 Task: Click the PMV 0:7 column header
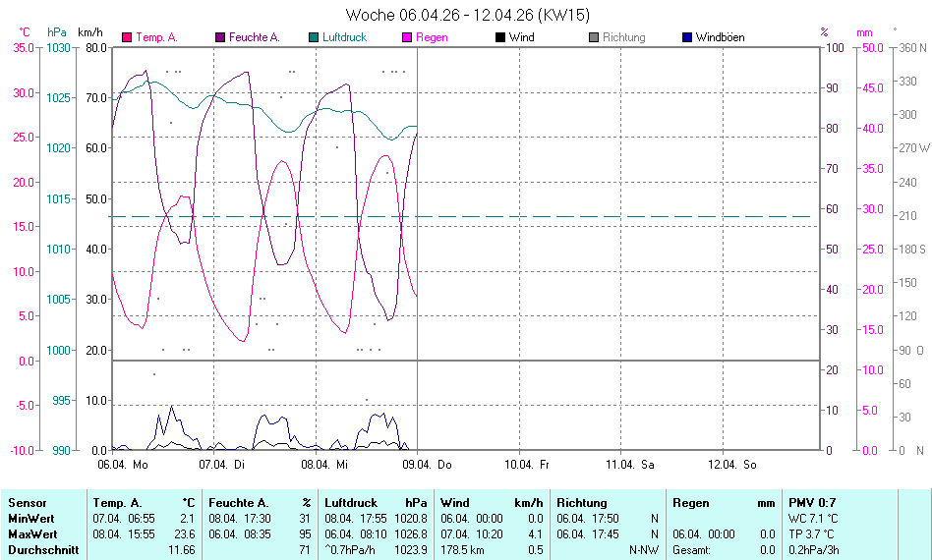[x=811, y=503]
